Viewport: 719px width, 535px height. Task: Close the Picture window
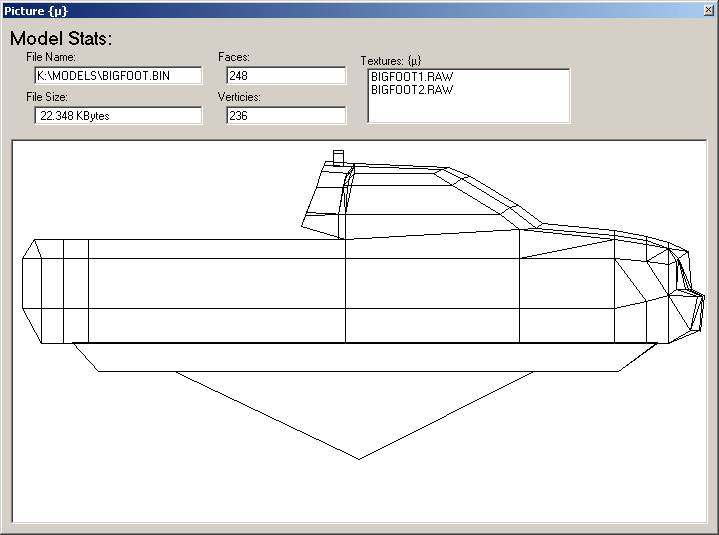tap(708, 10)
